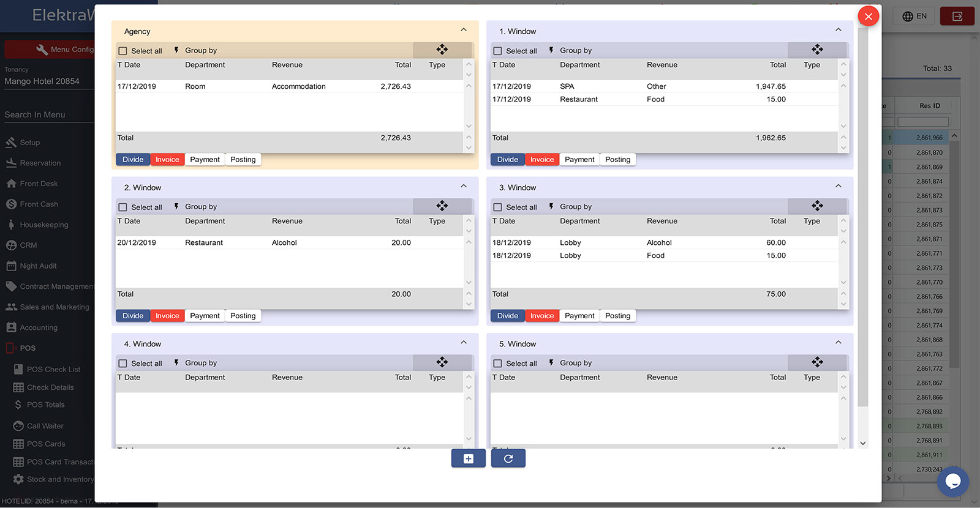Open the chat support bubble
The image size is (980, 508).
[x=953, y=482]
